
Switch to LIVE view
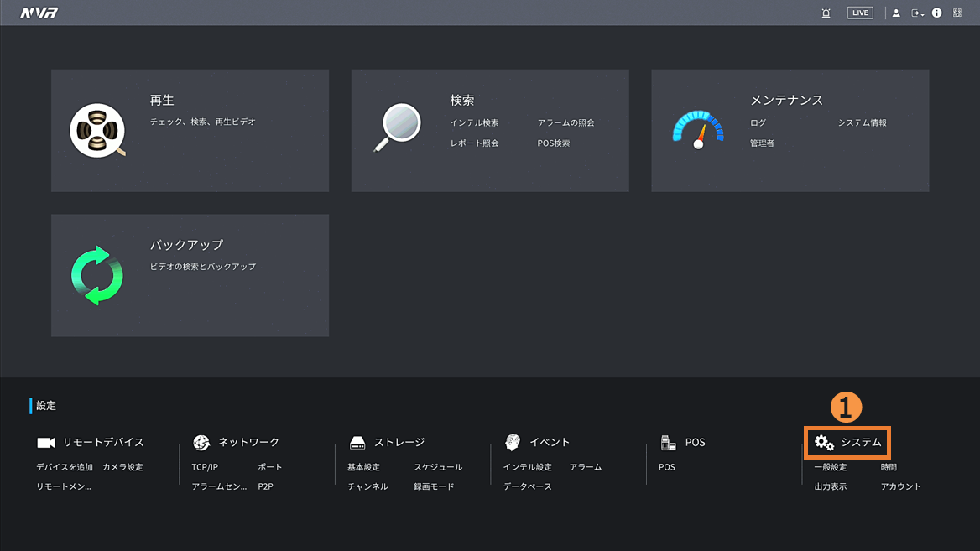tap(860, 13)
